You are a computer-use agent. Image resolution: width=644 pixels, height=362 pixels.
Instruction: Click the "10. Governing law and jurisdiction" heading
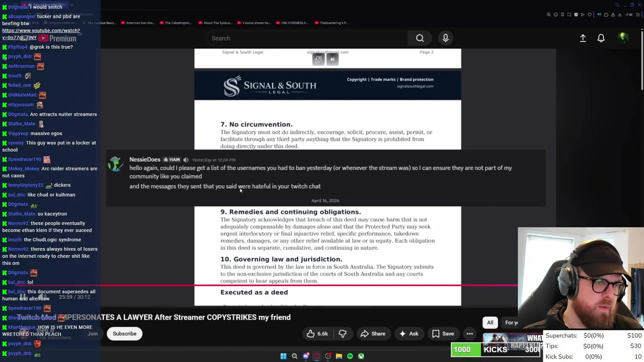(x=281, y=259)
